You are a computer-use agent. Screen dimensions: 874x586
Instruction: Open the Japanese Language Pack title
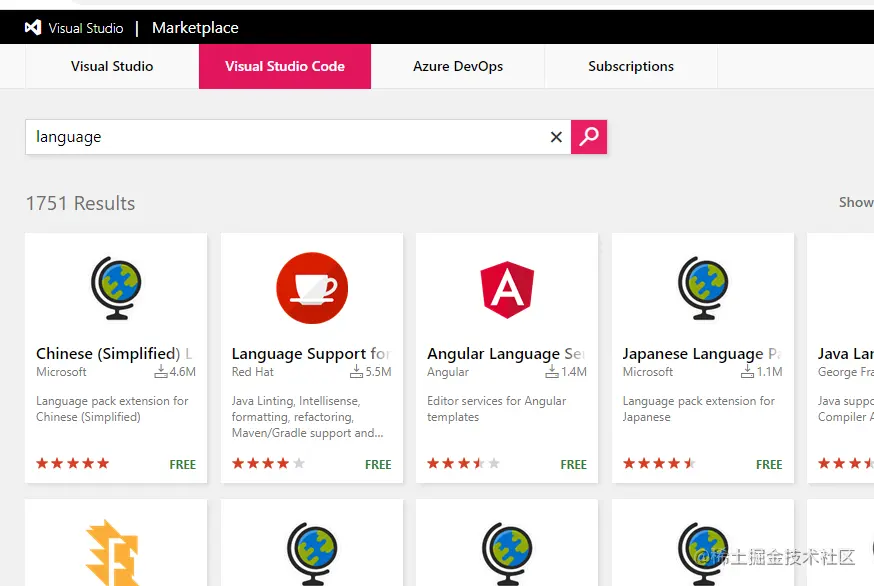click(x=702, y=353)
